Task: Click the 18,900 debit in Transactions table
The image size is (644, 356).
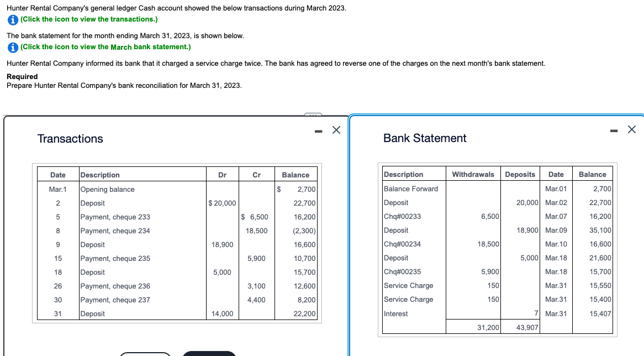Action: [222, 244]
